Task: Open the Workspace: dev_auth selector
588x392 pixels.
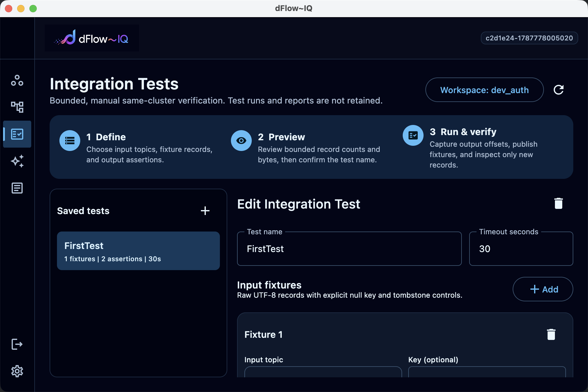Action: click(x=484, y=90)
